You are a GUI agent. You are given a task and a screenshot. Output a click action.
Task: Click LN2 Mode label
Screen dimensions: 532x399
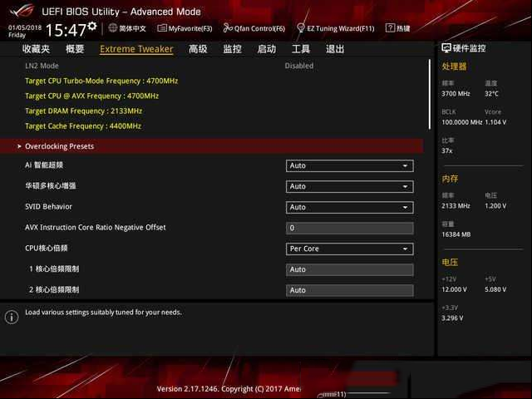click(42, 66)
